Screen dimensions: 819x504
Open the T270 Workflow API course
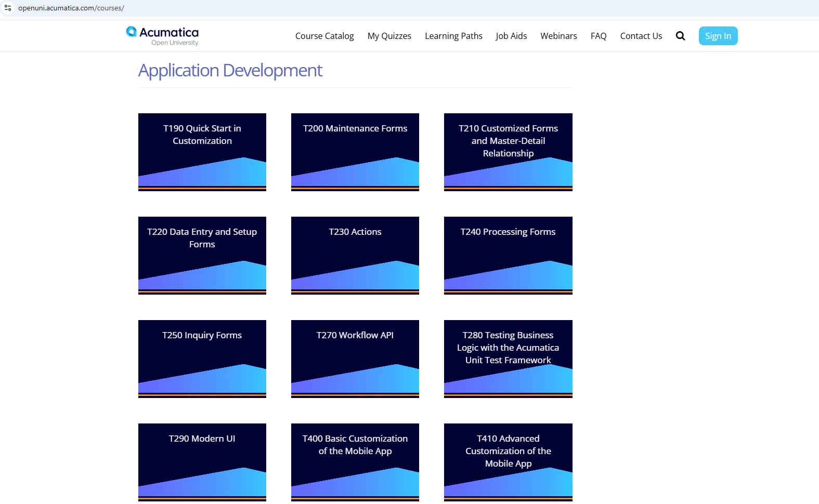pyautogui.click(x=355, y=359)
